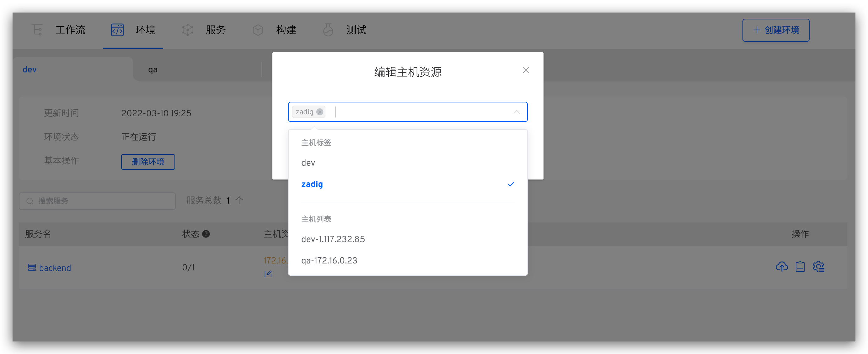Click the gear settings icon on backend row

pyautogui.click(x=819, y=267)
